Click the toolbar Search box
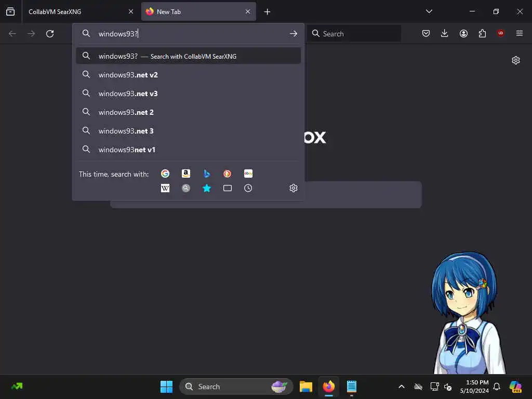This screenshot has width=532, height=399. point(354,34)
